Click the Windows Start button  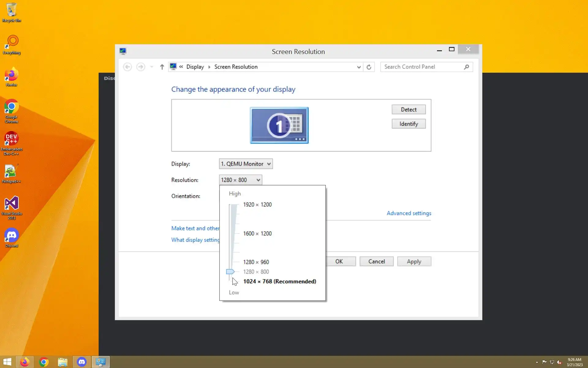click(7, 362)
